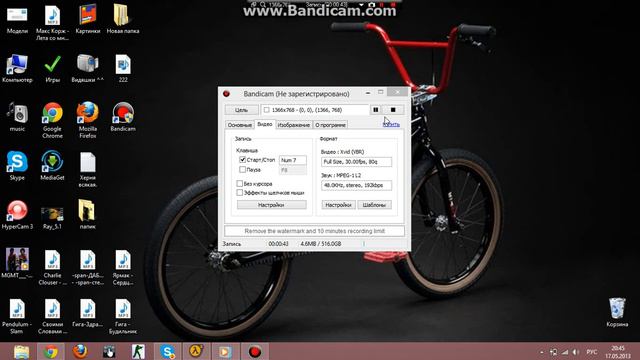Enable the Эффекты щелчков мыши checkbox
The width and height of the screenshot is (640, 360).
tap(240, 193)
